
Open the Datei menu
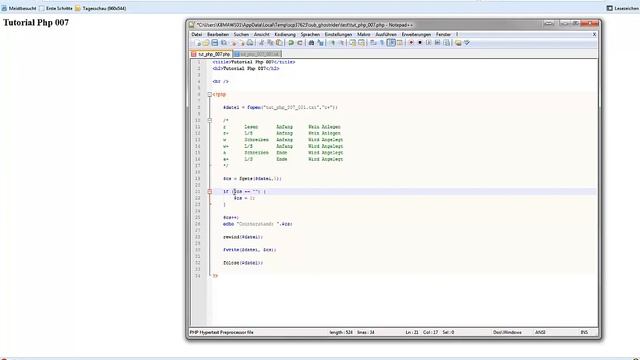point(197,35)
